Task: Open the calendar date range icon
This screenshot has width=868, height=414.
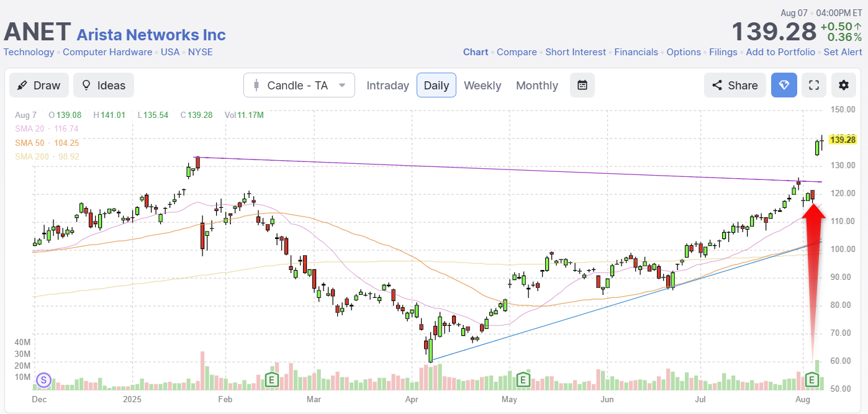Action: click(582, 86)
